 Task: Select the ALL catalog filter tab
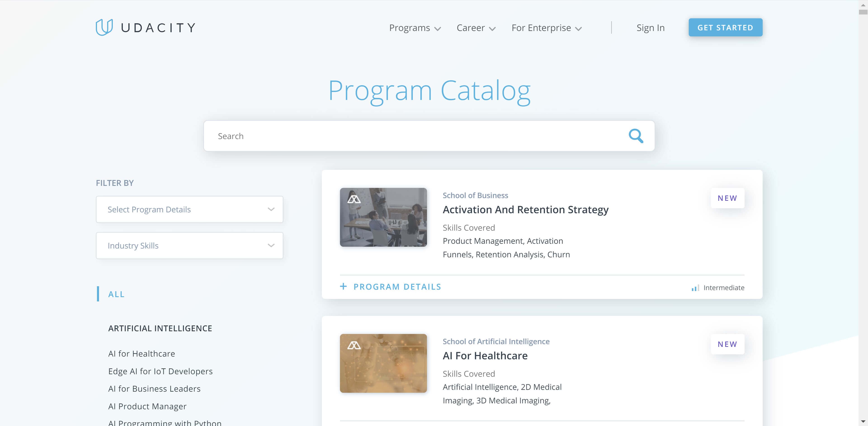click(x=116, y=293)
